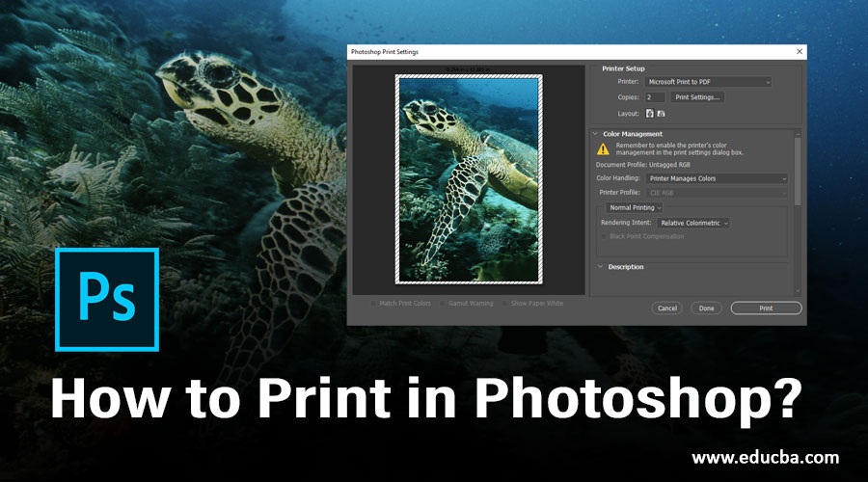Image resolution: width=868 pixels, height=482 pixels.
Task: Click the yellow color management warning icon
Action: click(x=603, y=148)
